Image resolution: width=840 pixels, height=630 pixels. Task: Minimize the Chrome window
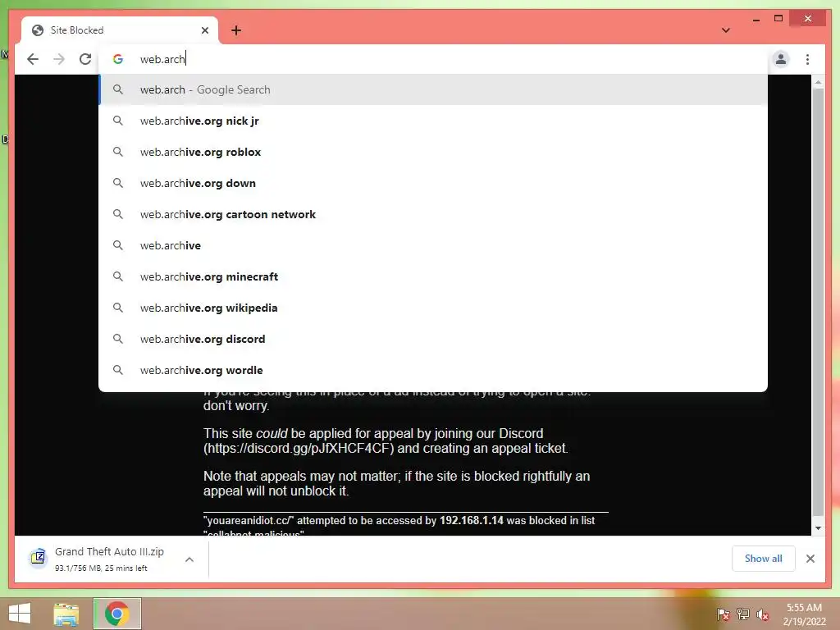tap(756, 20)
